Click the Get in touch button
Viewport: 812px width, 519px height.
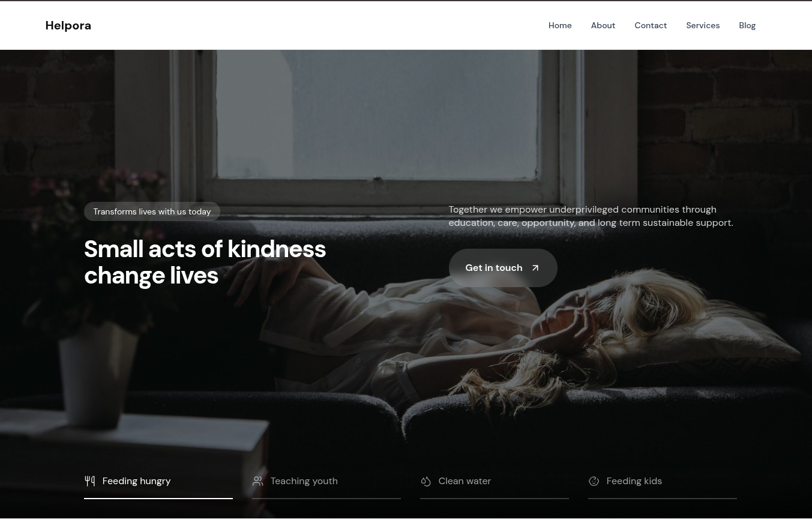coord(503,268)
